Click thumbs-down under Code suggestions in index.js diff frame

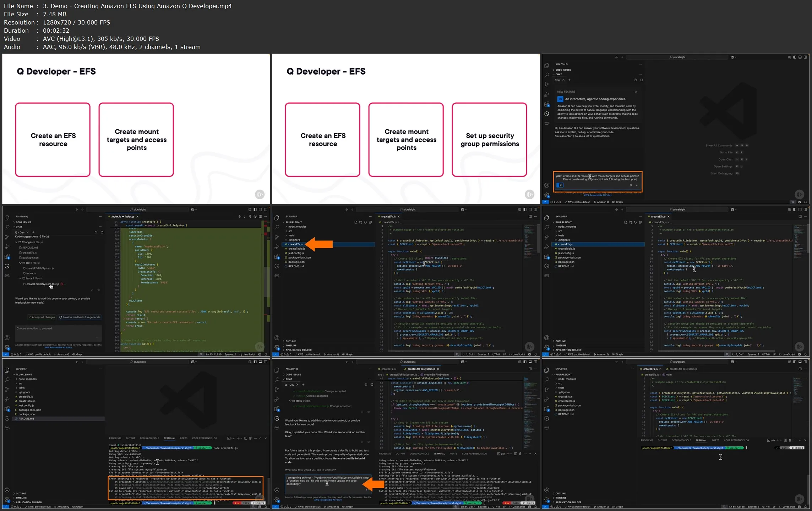(99, 290)
